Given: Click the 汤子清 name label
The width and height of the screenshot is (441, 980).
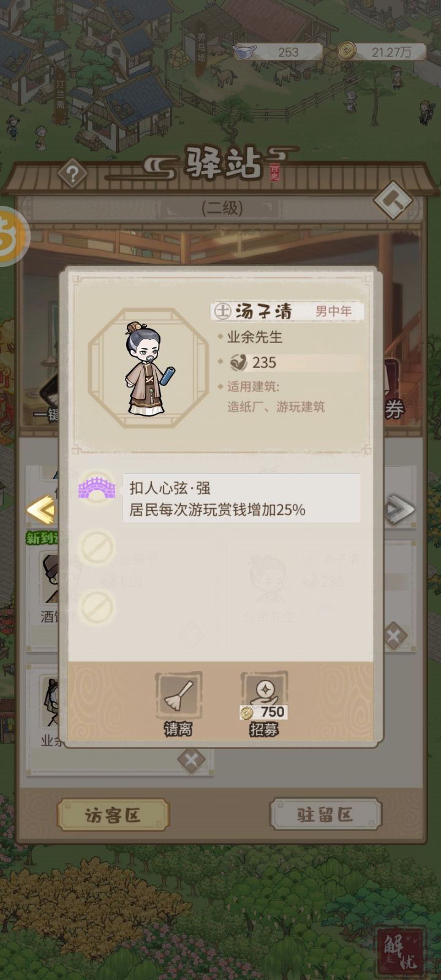Looking at the screenshot, I should (264, 311).
